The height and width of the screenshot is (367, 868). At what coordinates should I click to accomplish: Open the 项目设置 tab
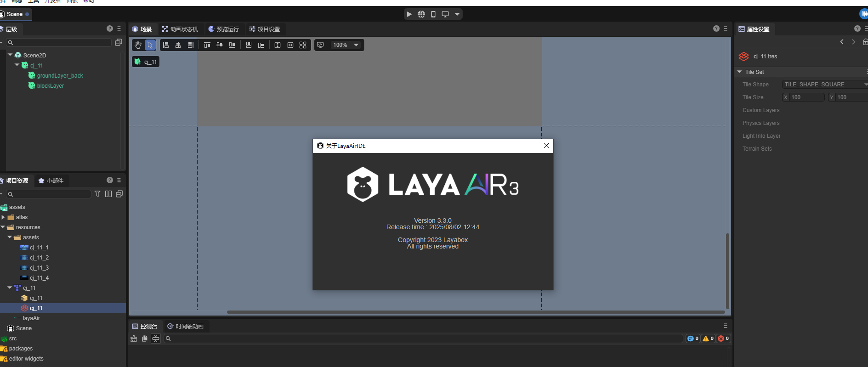[265, 29]
